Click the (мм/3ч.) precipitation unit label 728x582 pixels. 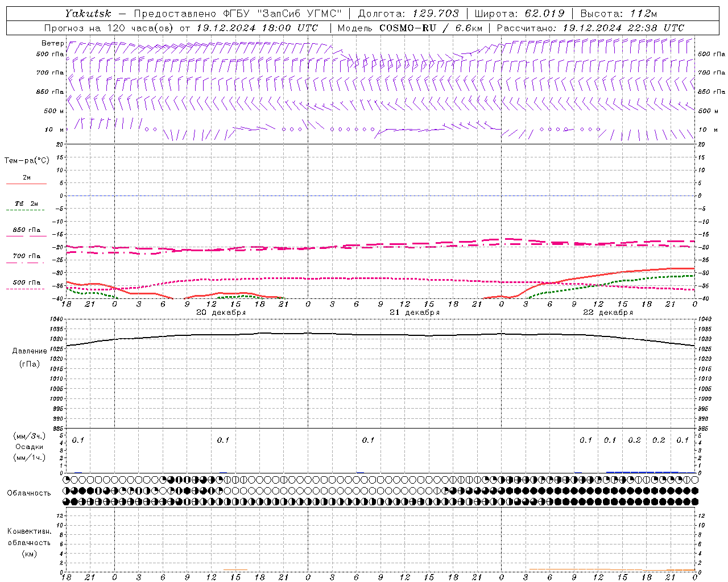point(30,436)
